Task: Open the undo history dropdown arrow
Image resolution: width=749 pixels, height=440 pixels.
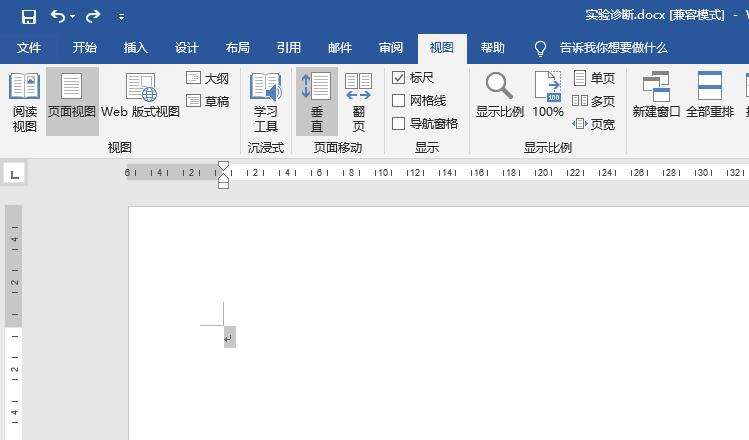Action: 73,17
